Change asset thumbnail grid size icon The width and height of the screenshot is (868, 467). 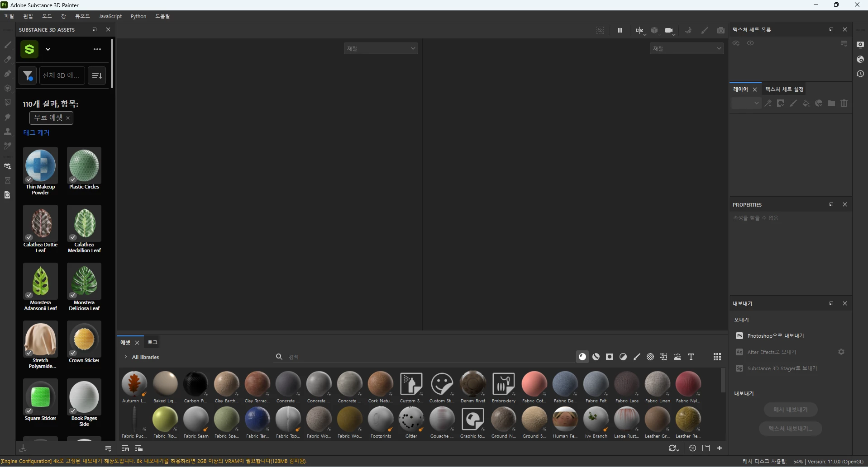(717, 357)
